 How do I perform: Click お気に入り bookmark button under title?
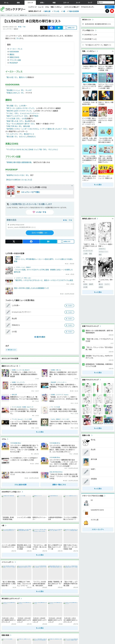click(70, 28)
